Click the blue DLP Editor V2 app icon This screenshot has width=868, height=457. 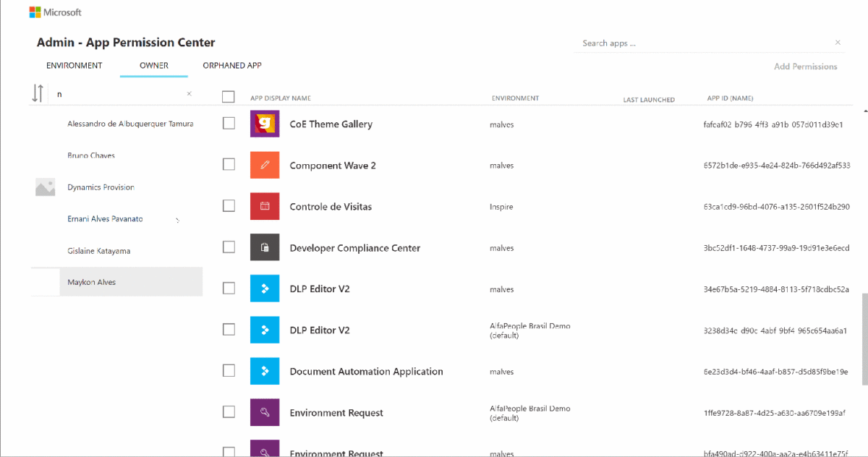[264, 288]
